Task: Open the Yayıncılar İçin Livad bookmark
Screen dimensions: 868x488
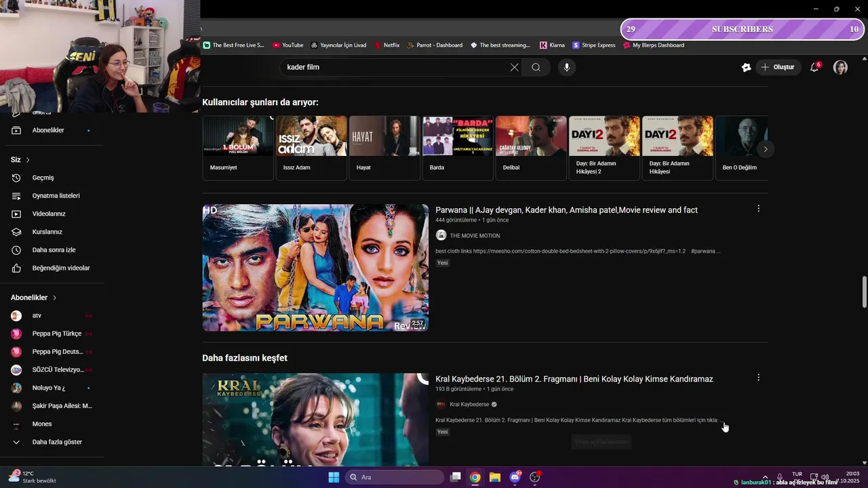Action: 338,45
